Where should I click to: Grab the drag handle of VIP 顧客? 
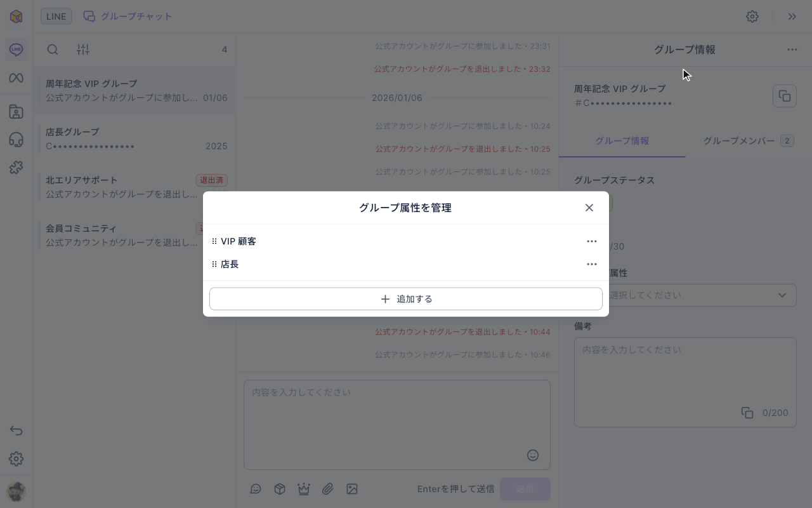point(214,241)
